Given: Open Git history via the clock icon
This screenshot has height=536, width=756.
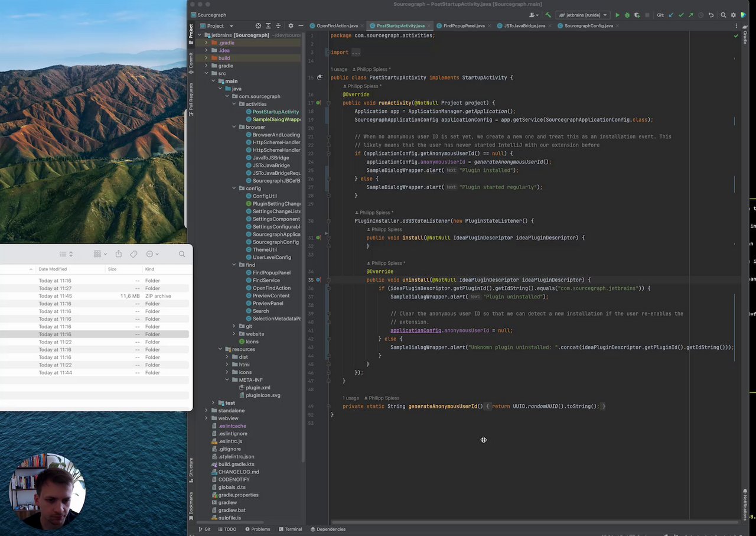Looking at the screenshot, I should (x=701, y=15).
